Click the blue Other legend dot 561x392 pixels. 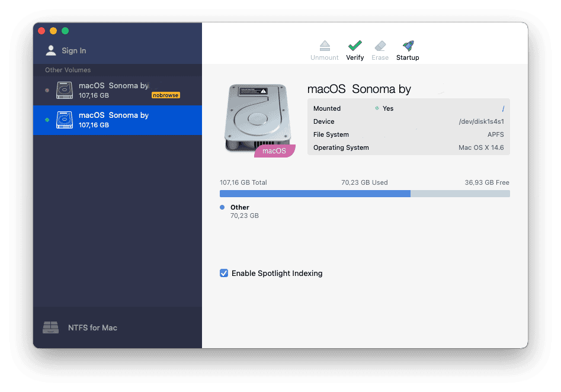222,207
